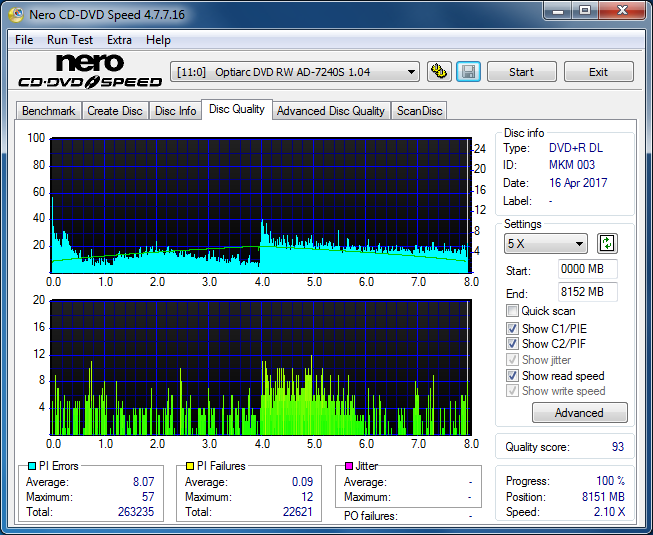Maximize the Nero CD-DVD Speed window

[585, 11]
